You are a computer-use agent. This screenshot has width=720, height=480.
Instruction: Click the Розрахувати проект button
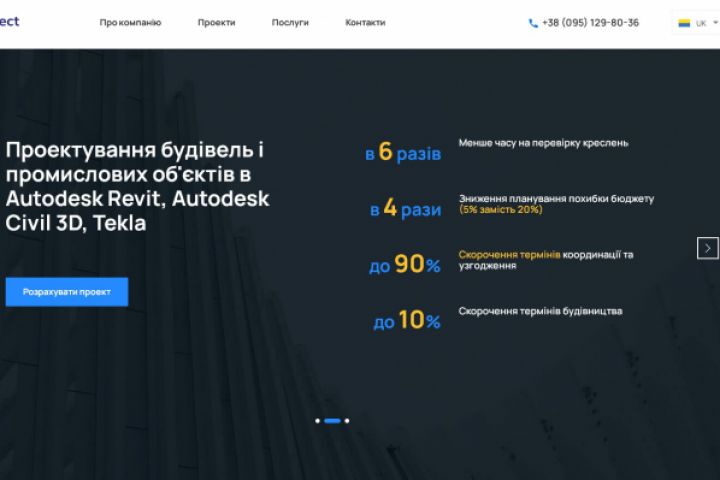67,292
